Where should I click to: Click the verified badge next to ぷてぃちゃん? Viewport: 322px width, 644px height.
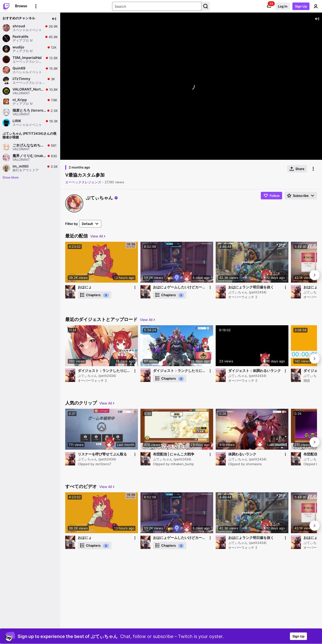point(116,198)
